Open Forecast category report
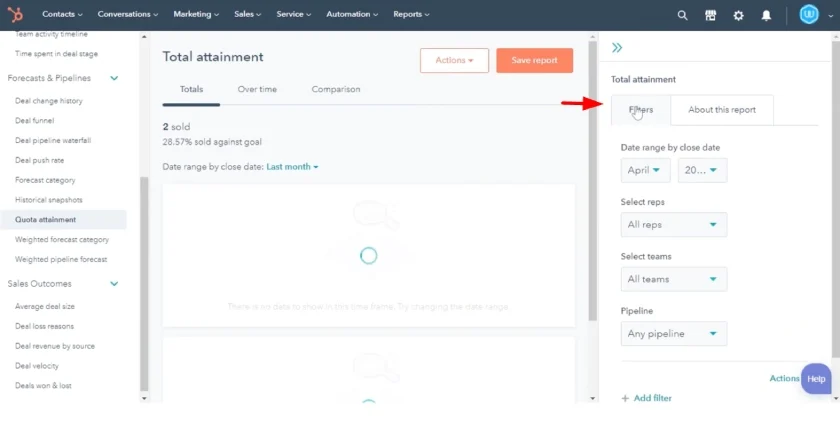This screenshot has height=421, width=840. pyautogui.click(x=45, y=181)
